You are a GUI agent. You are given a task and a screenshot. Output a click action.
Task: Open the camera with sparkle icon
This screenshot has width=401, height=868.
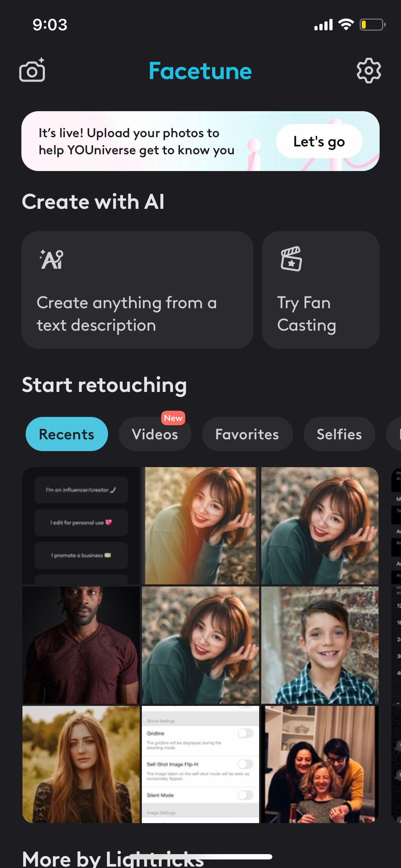[32, 70]
